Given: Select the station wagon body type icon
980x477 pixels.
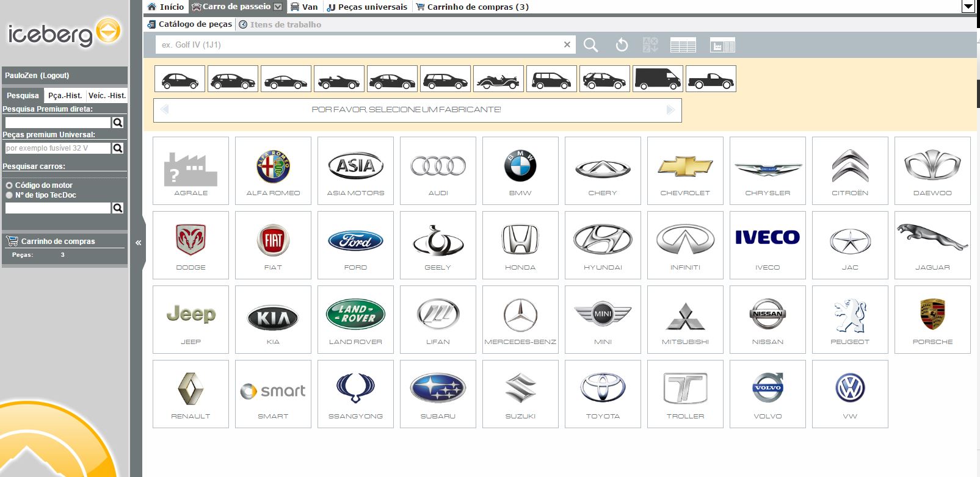Looking at the screenshot, I should coord(445,79).
